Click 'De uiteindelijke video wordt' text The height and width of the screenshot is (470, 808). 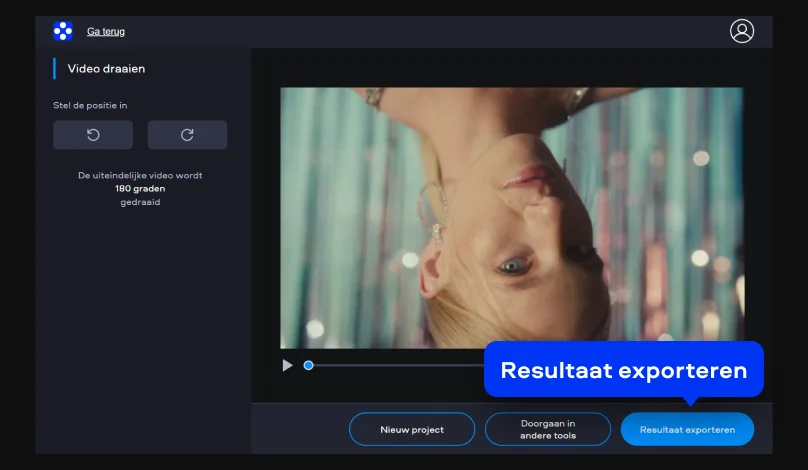(140, 175)
